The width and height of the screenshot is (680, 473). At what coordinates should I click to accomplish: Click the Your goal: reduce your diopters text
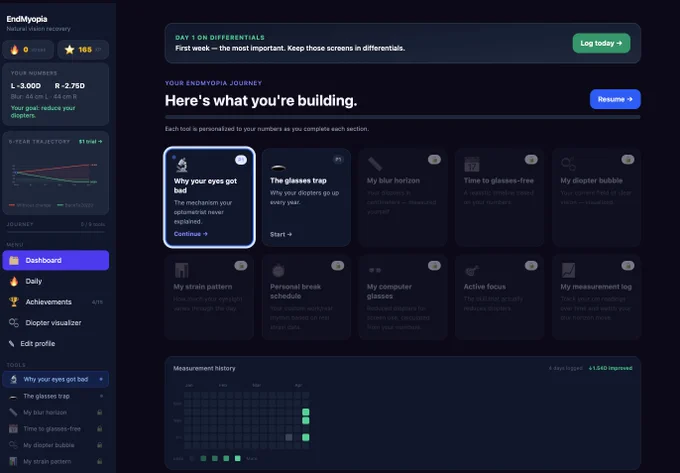(43, 111)
